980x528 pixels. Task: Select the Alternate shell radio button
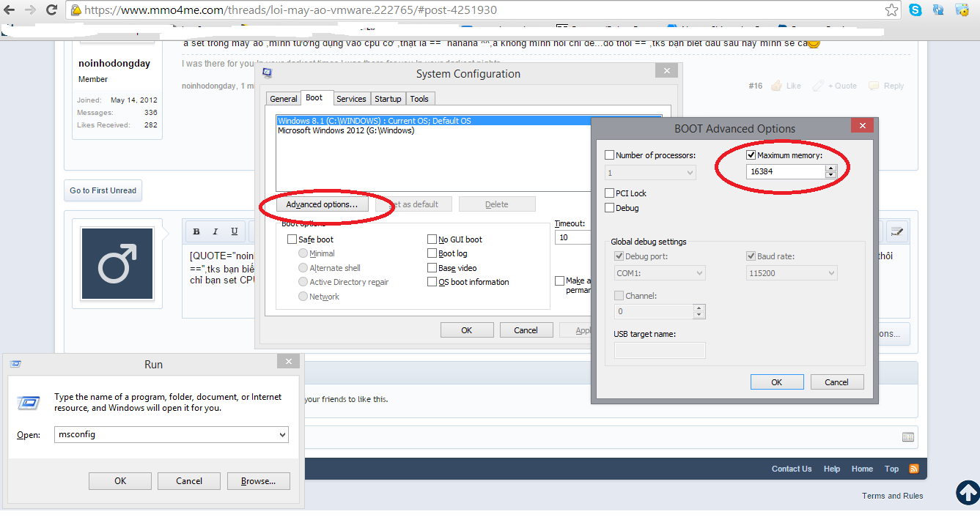point(303,268)
